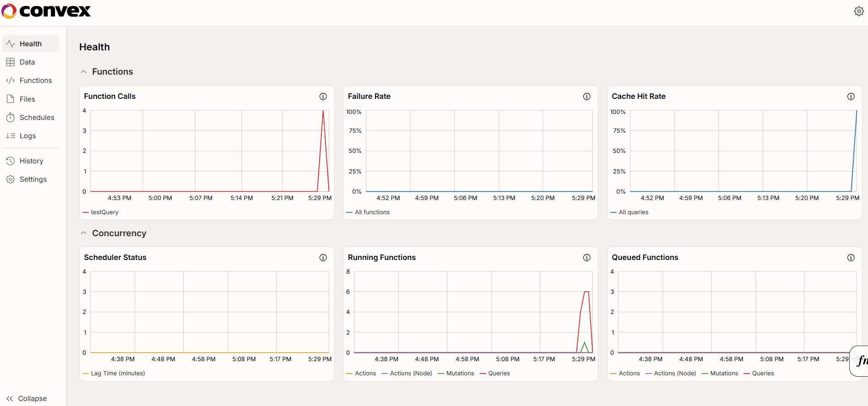Toggle Queries legend in Queued Functions
Image resolution: width=868 pixels, height=406 pixels.
point(759,374)
